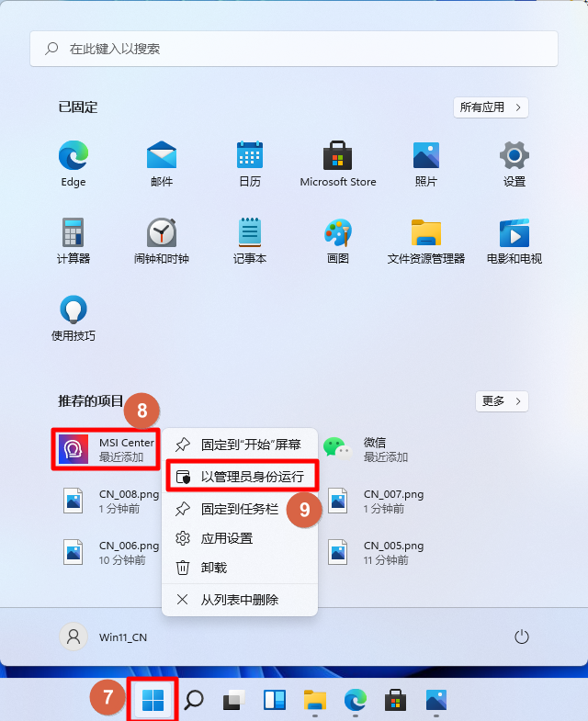Expand 所有应用 all apps list
The height and width of the screenshot is (721, 588).
point(491,107)
